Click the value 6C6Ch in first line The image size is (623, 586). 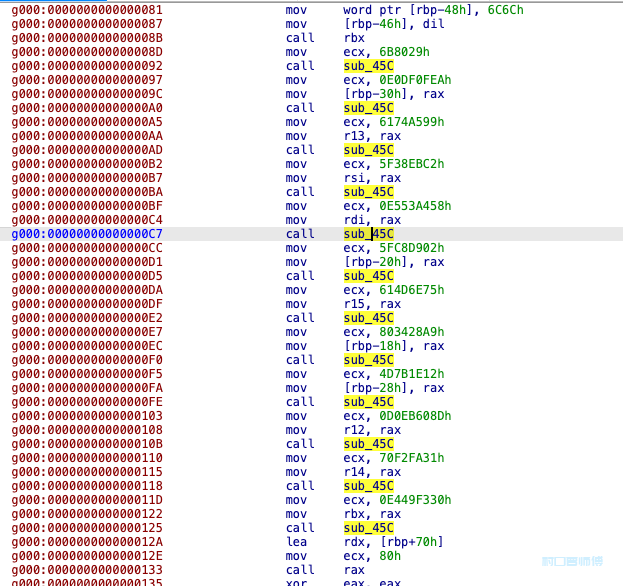coord(505,10)
